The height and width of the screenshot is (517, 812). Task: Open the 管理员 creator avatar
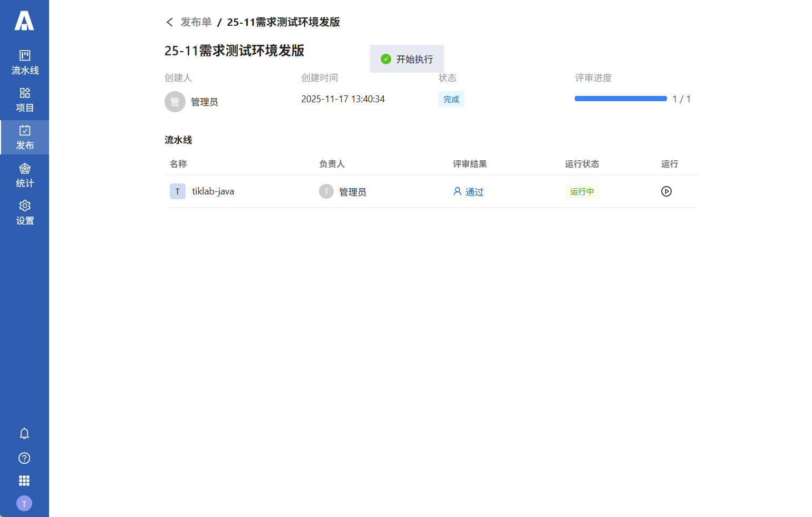coord(175,102)
